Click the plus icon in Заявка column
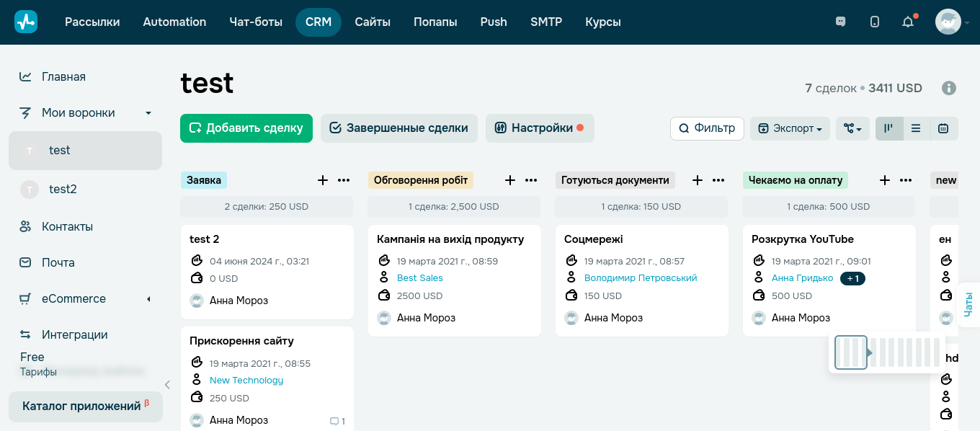The height and width of the screenshot is (431, 980). point(323,180)
